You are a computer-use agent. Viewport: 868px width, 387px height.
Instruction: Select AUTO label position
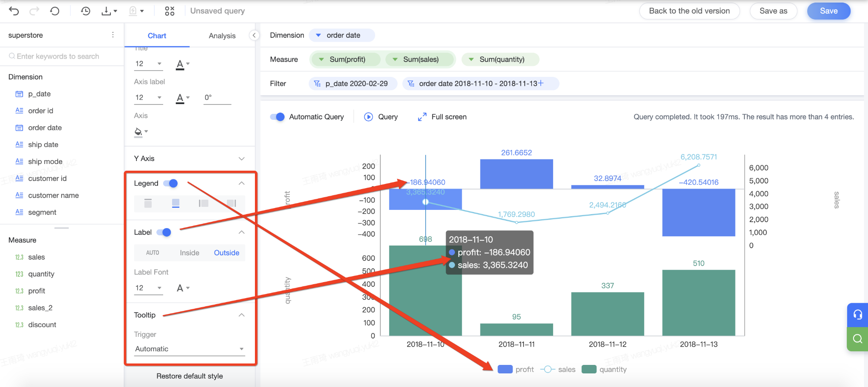pyautogui.click(x=153, y=253)
